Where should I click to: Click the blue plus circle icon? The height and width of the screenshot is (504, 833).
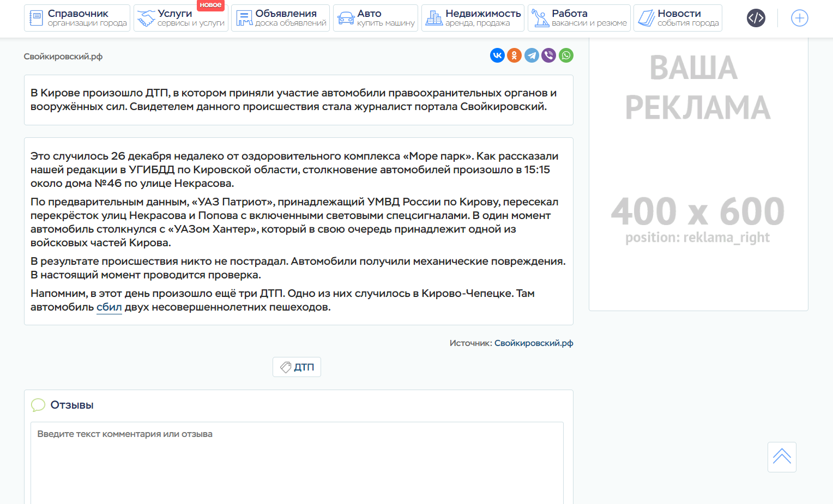coord(799,18)
